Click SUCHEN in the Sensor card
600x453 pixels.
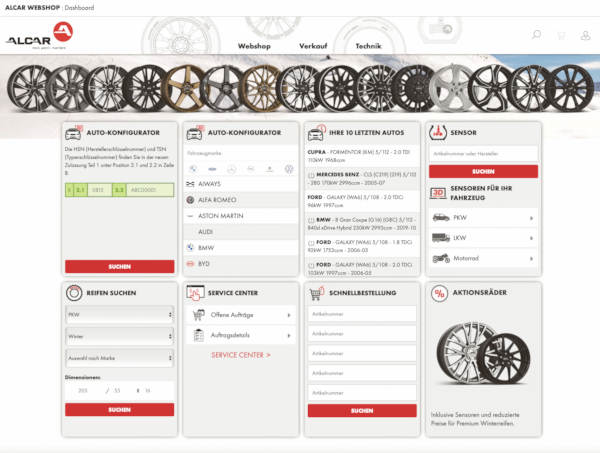(x=483, y=171)
